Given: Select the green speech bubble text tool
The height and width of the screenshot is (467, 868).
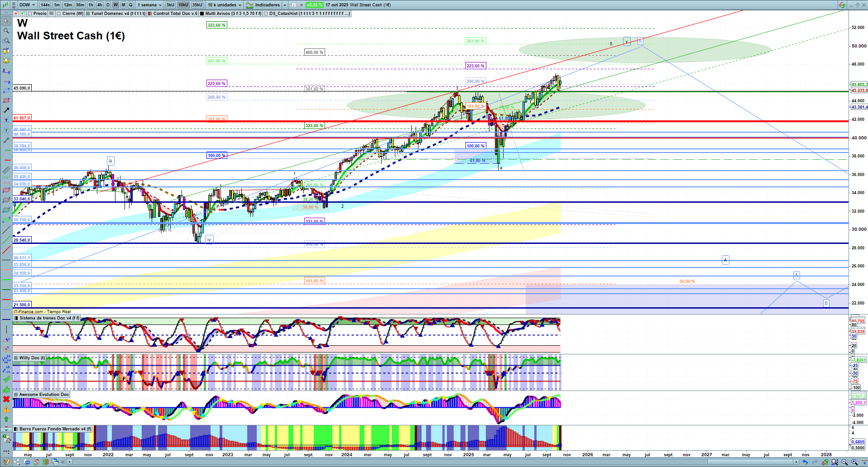Looking at the screenshot, I should pyautogui.click(x=6, y=130).
